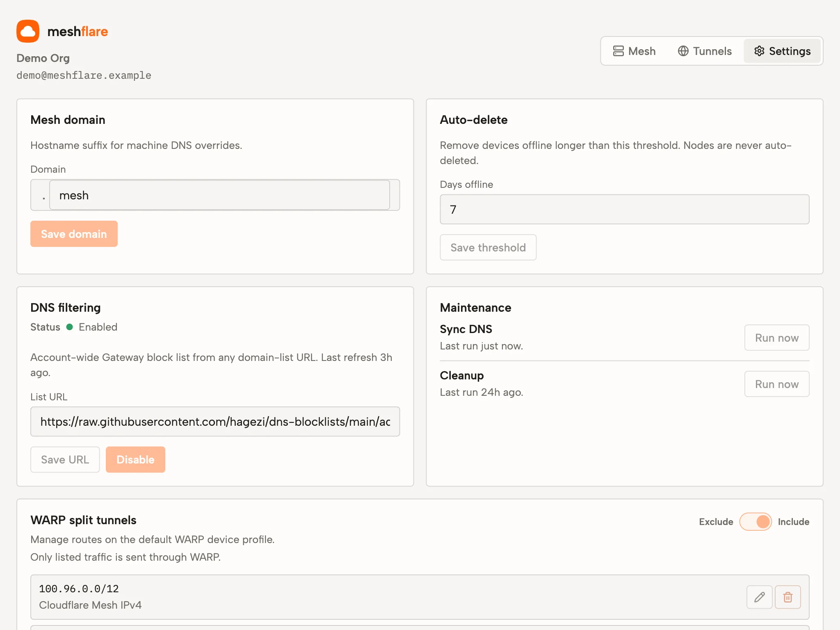Open the Mesh tab

[634, 51]
